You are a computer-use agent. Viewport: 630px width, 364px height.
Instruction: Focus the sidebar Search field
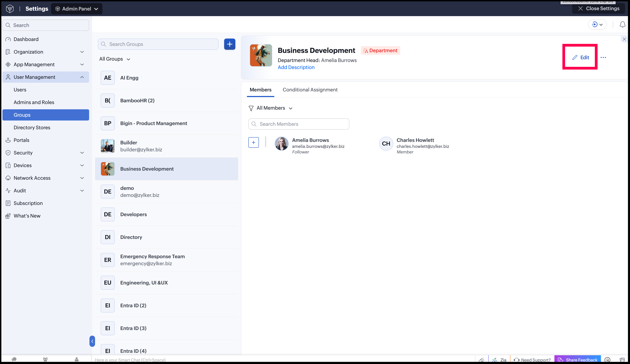coord(46,25)
